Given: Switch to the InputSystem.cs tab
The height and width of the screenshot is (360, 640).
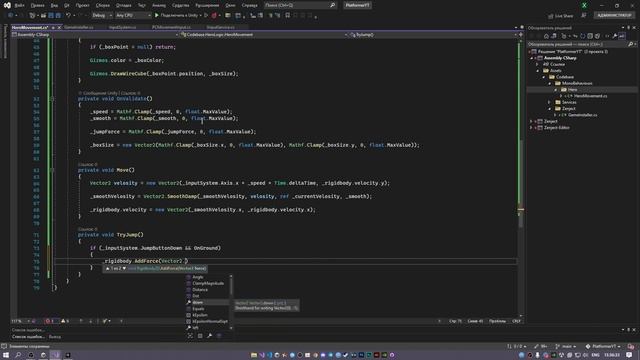Looking at the screenshot, I should pos(122,27).
